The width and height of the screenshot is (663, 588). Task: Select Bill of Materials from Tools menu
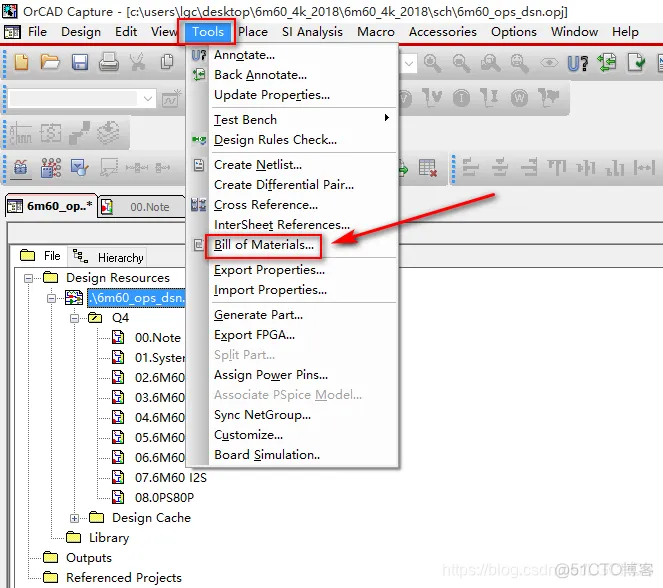tap(264, 245)
